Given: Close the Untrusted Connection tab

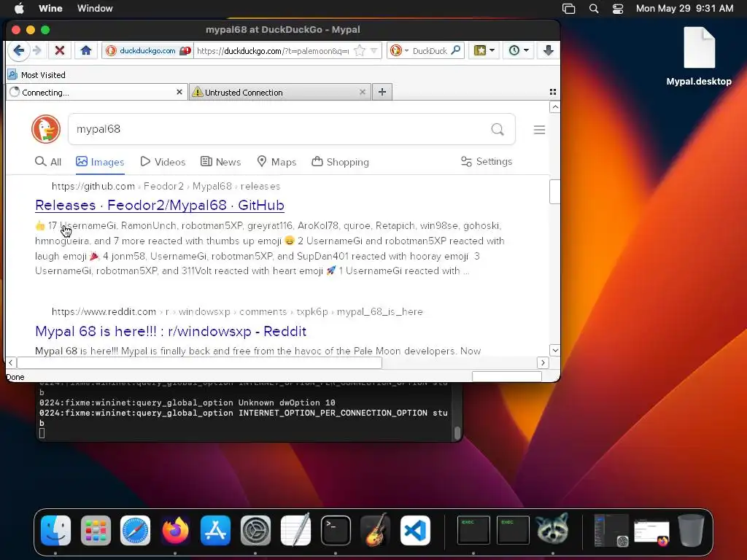Looking at the screenshot, I should pos(362,92).
